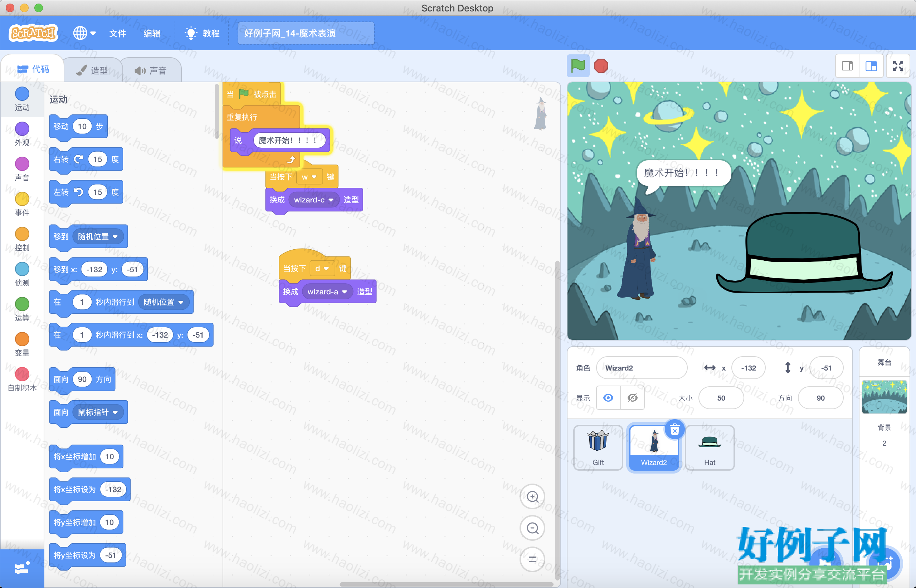Select the 事件 events category
916x588 pixels.
[x=22, y=204]
